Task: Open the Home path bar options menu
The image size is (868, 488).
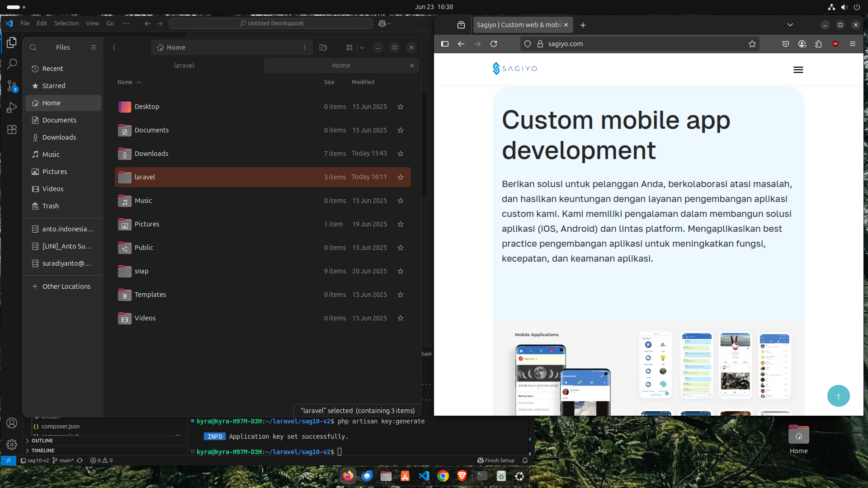Action: pos(305,47)
